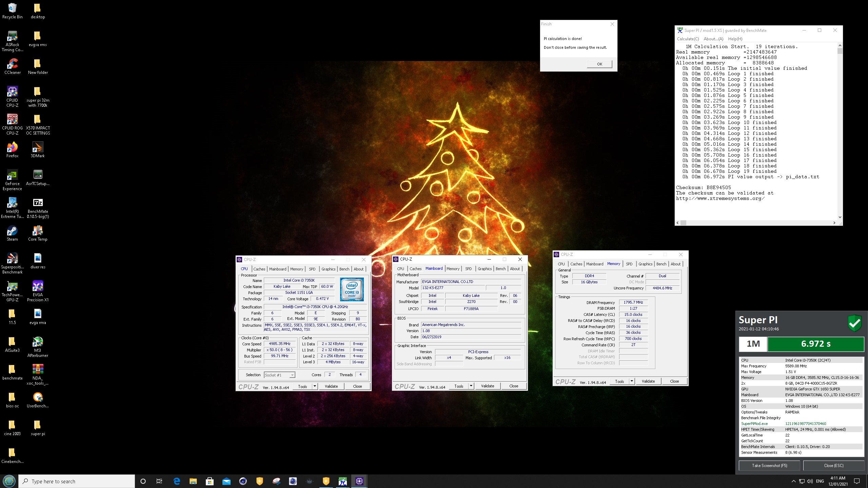Screen dimensions: 868x488
Task: Open GeForce Experience desktop icon
Action: click(x=12, y=180)
